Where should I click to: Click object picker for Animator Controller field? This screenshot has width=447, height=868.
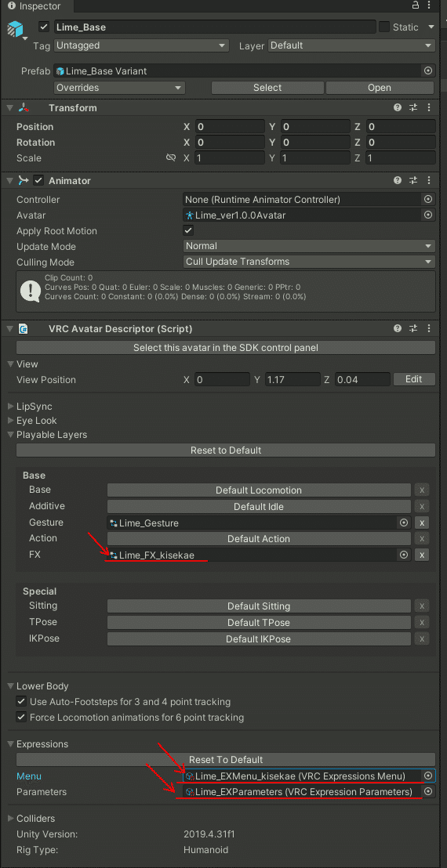pyautogui.click(x=427, y=199)
